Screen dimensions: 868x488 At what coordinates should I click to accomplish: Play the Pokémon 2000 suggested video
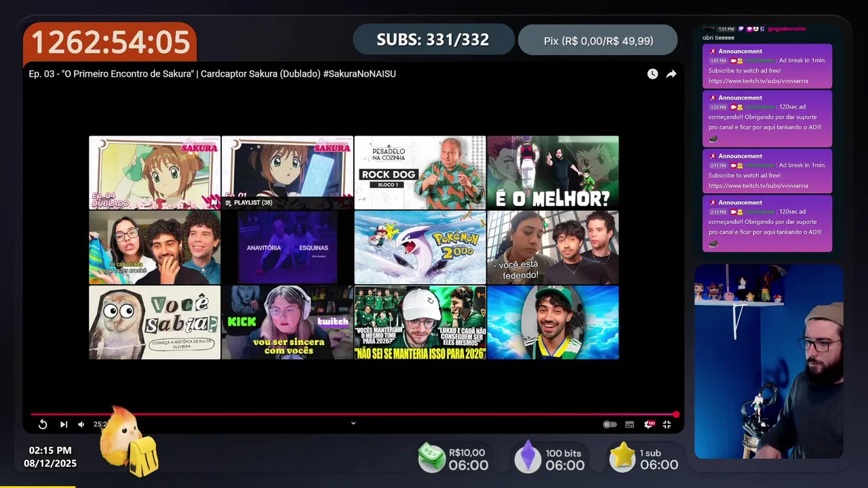[x=420, y=247]
